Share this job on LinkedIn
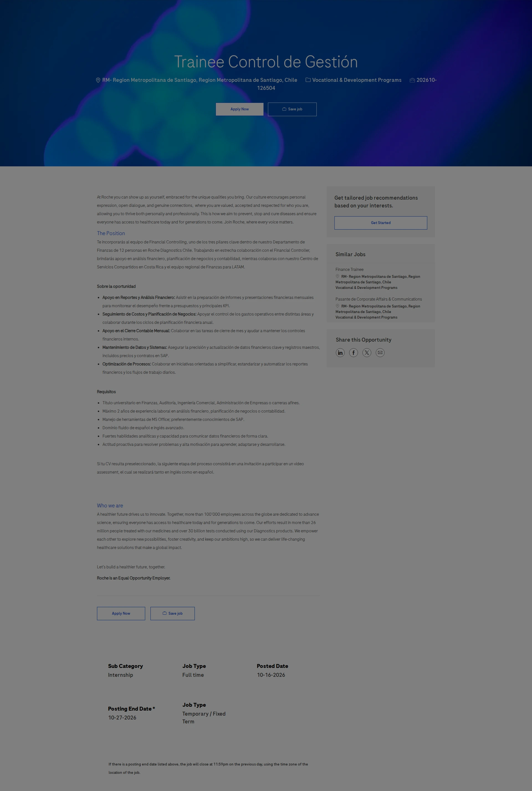This screenshot has height=791, width=532. tap(340, 353)
